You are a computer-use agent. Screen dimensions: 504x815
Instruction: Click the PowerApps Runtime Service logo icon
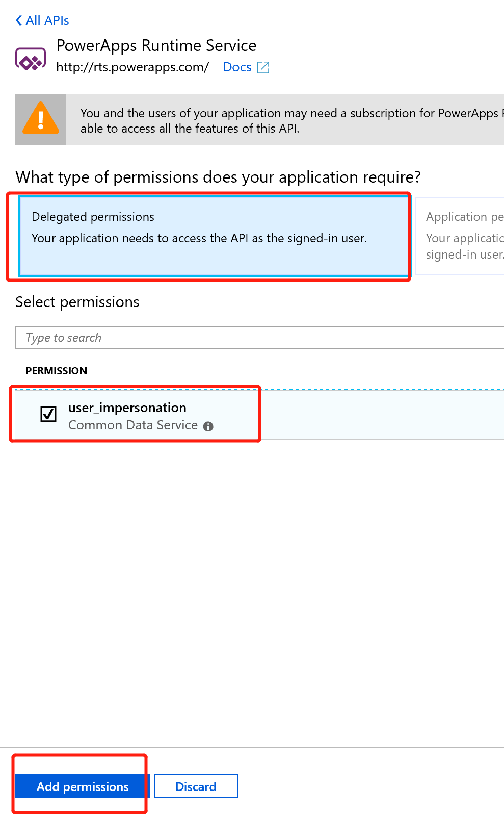(x=31, y=60)
